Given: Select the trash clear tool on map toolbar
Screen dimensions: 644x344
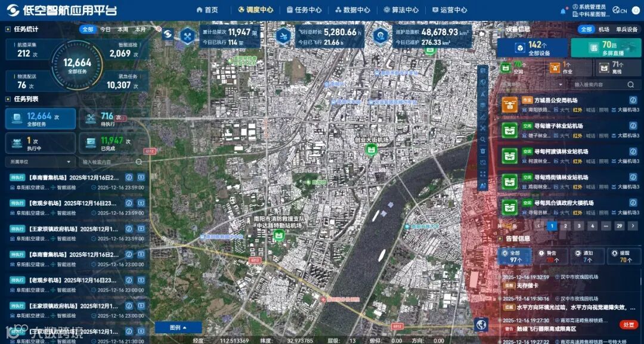Looking at the screenshot, I should pos(482,151).
